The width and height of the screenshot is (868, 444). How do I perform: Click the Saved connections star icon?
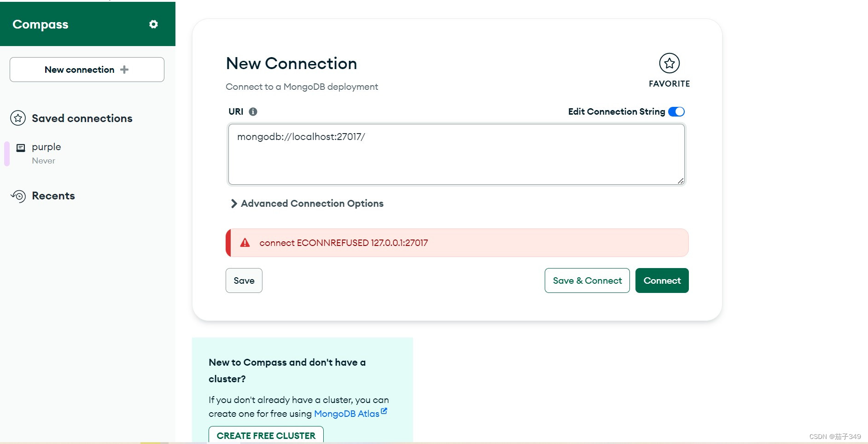tap(17, 118)
